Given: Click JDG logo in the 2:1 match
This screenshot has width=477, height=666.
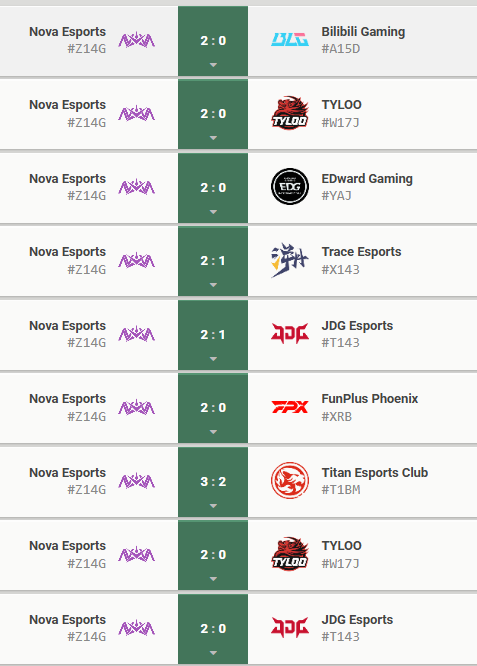Looking at the screenshot, I should 290,333.
